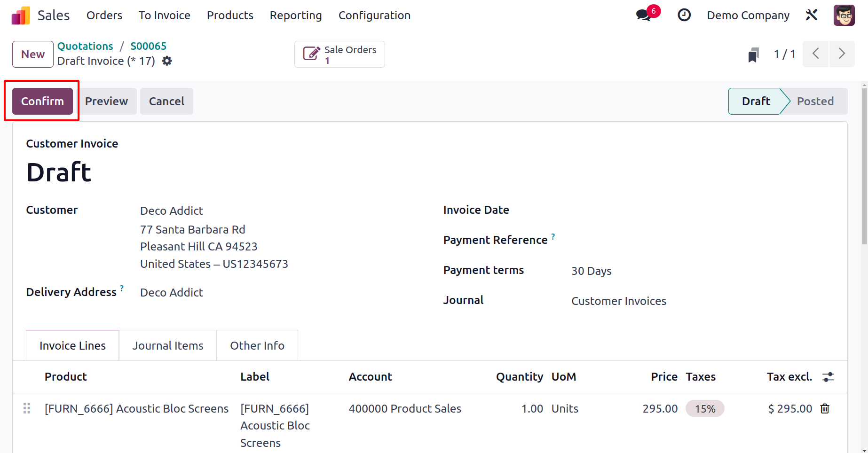Click the Units UoM cell
868x453 pixels.
[x=565, y=409]
